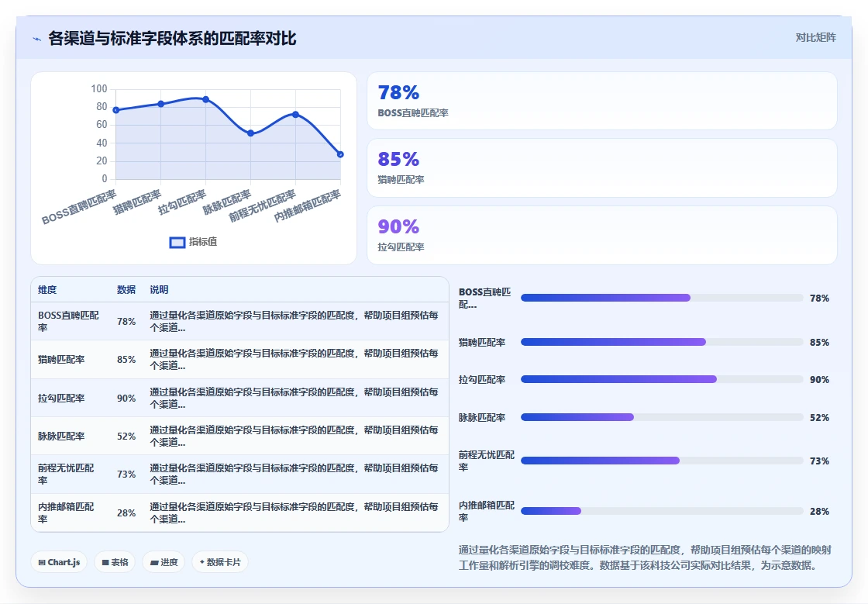Click the 表格 tag chip

[x=115, y=562]
